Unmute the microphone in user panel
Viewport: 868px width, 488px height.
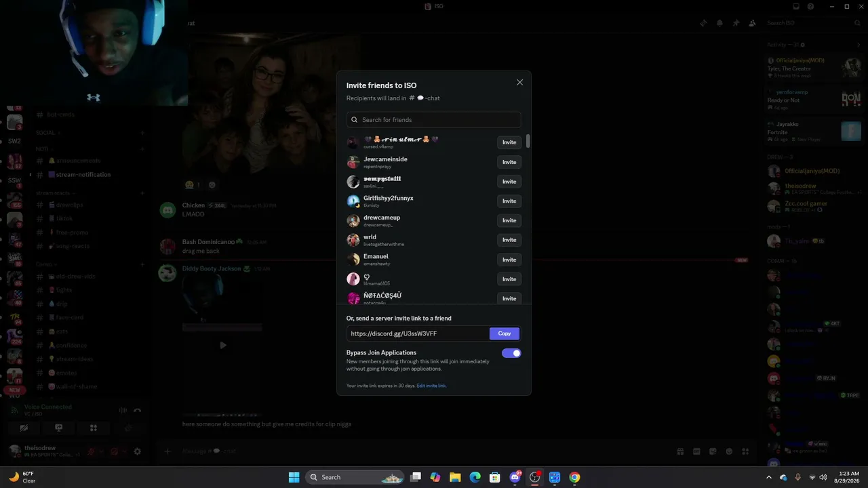[x=90, y=451]
